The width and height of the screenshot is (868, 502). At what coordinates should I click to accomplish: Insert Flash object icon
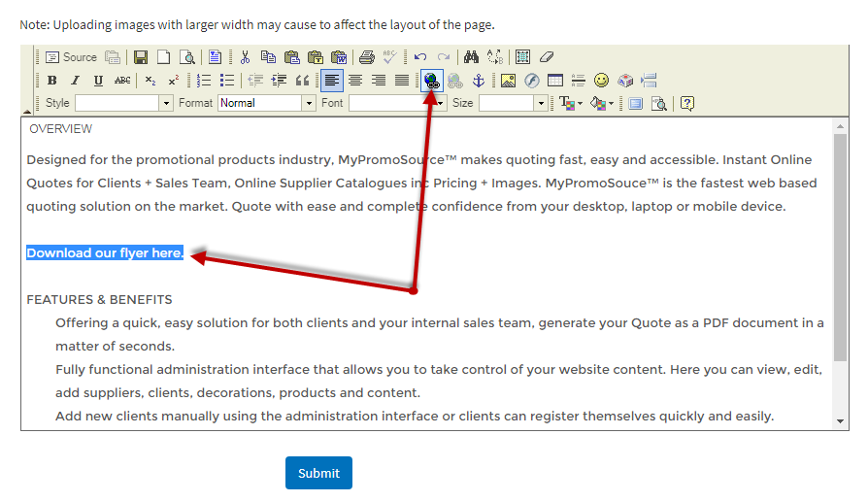532,81
